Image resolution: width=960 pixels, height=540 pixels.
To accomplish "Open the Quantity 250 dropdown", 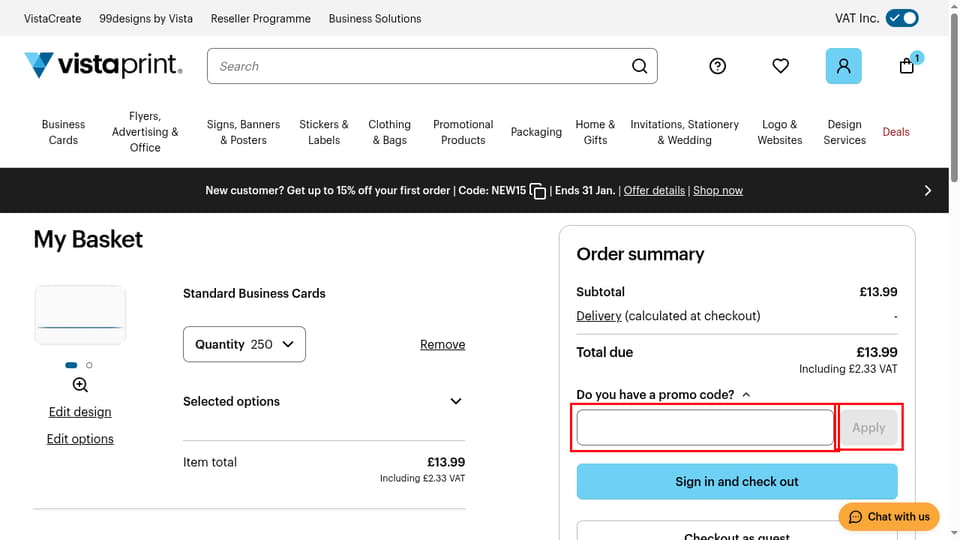I will tap(244, 344).
